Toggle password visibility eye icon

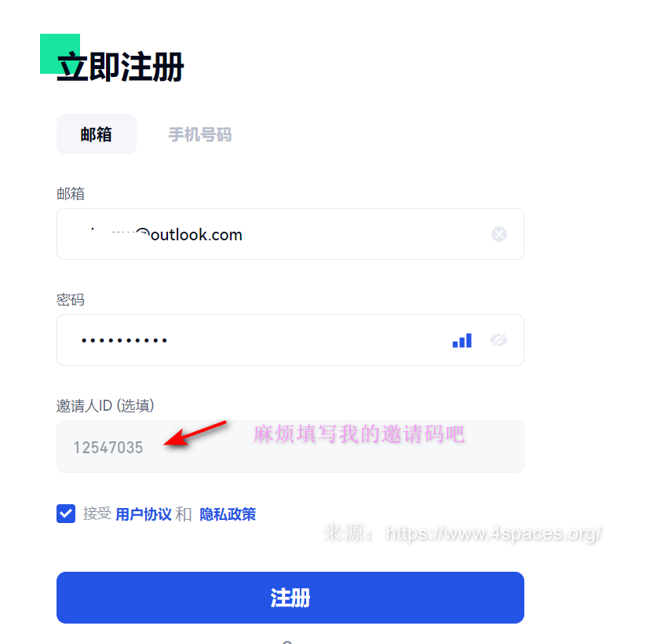(498, 340)
